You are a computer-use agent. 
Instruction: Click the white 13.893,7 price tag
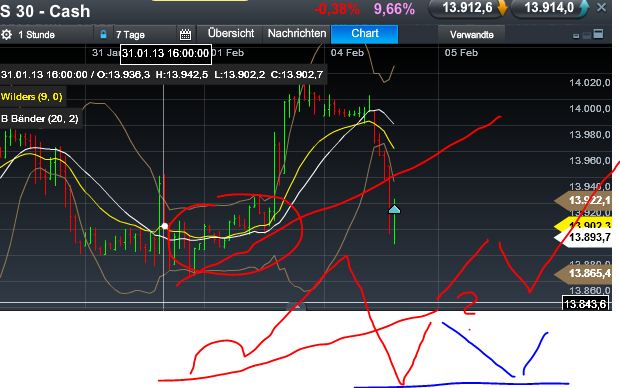pos(584,237)
